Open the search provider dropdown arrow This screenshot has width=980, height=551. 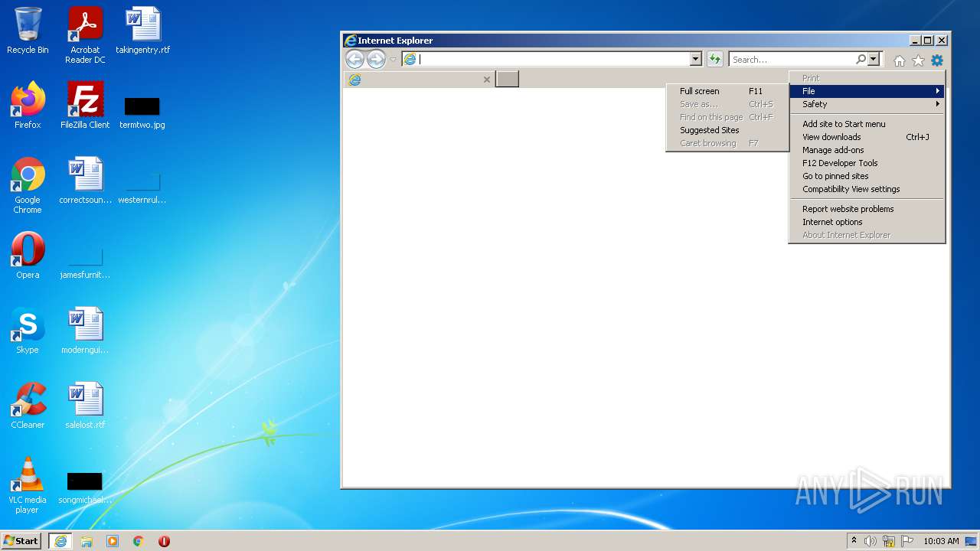(x=874, y=59)
